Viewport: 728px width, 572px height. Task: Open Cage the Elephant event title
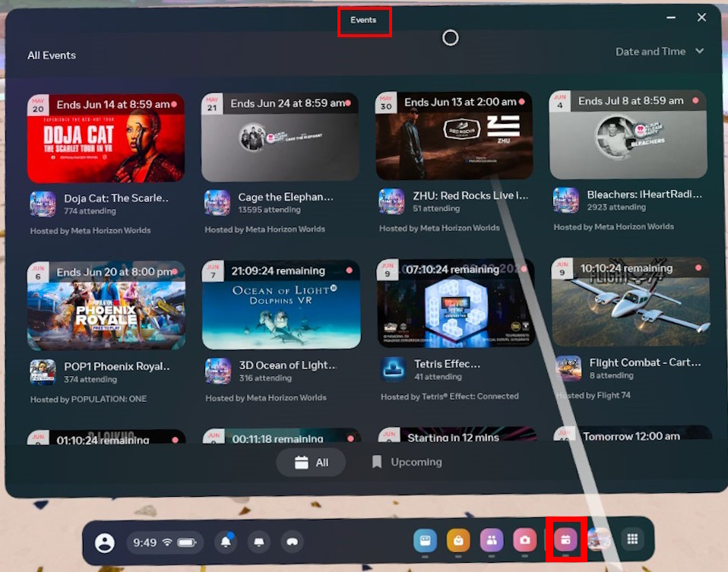(286, 198)
